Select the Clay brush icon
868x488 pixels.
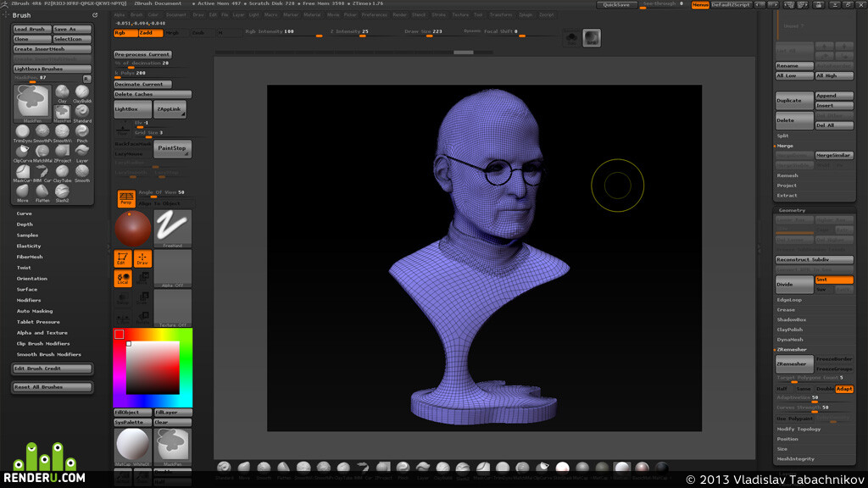(x=62, y=92)
